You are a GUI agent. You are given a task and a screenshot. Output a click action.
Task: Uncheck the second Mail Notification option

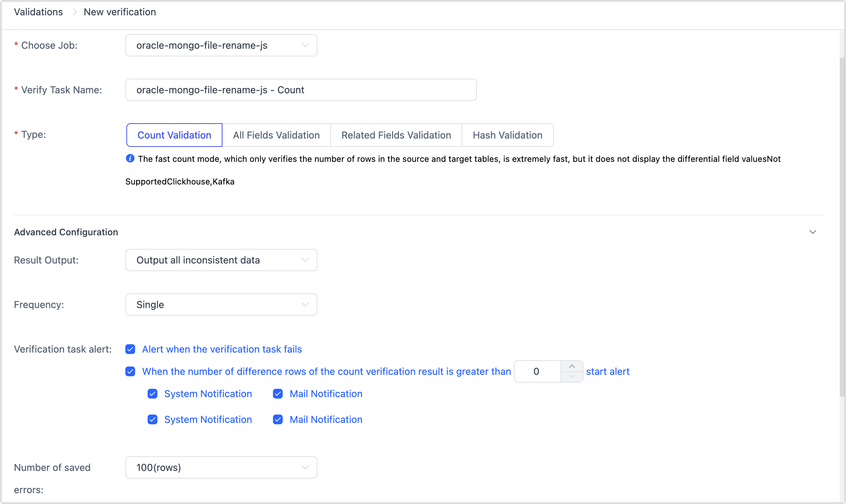[278, 419]
